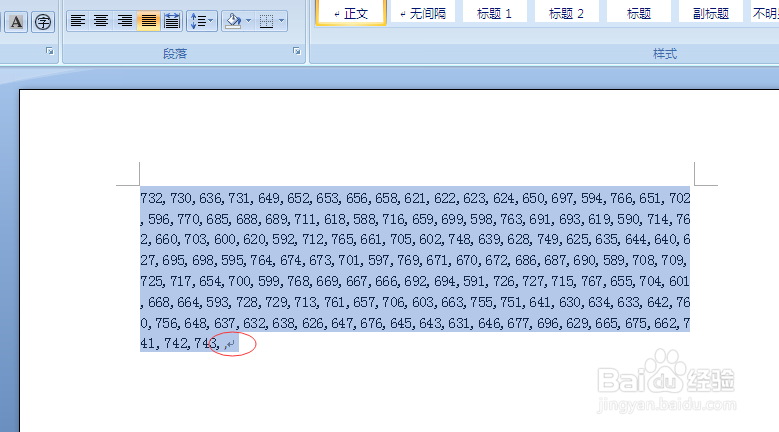
Task: Open the line spacing dropdown
Action: coord(202,21)
